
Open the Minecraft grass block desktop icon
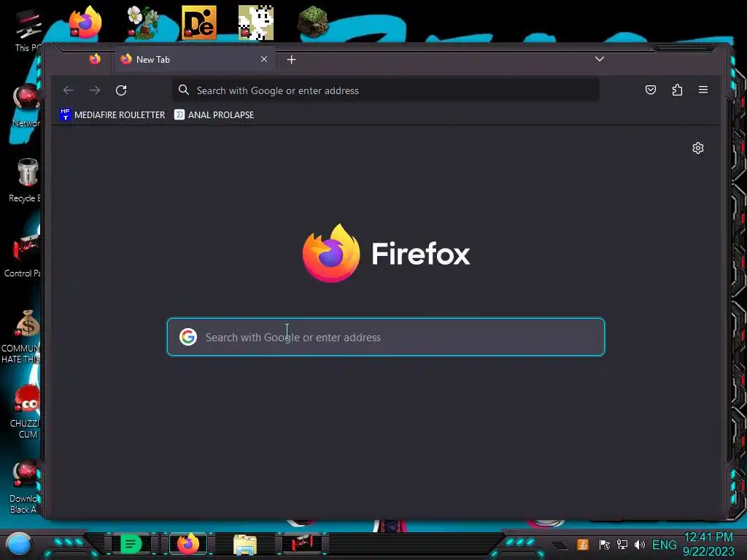pos(313,23)
